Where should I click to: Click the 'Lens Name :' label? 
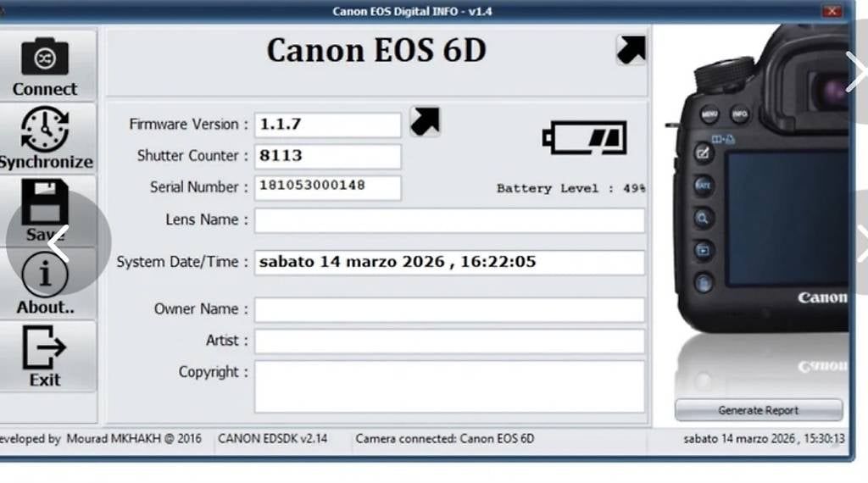(x=207, y=220)
